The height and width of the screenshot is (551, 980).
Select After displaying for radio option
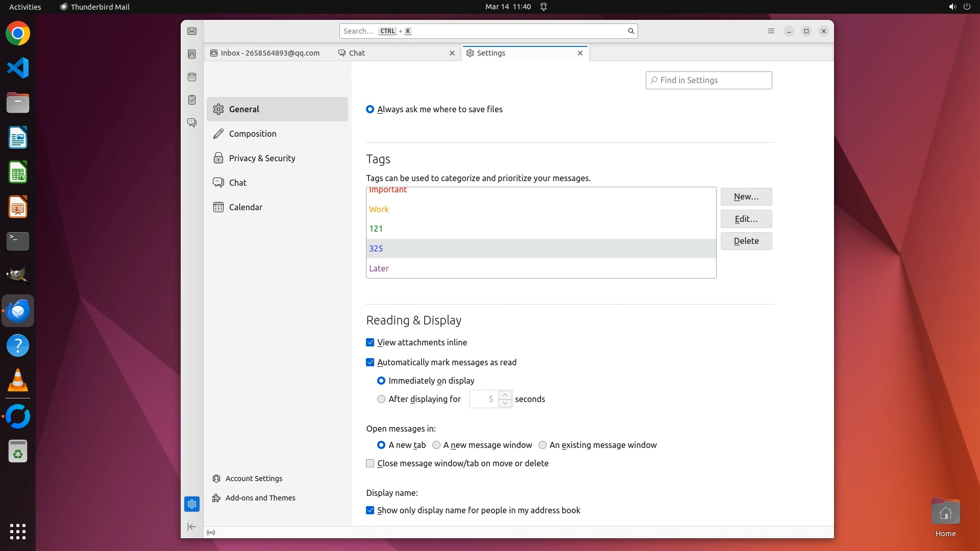(x=381, y=399)
